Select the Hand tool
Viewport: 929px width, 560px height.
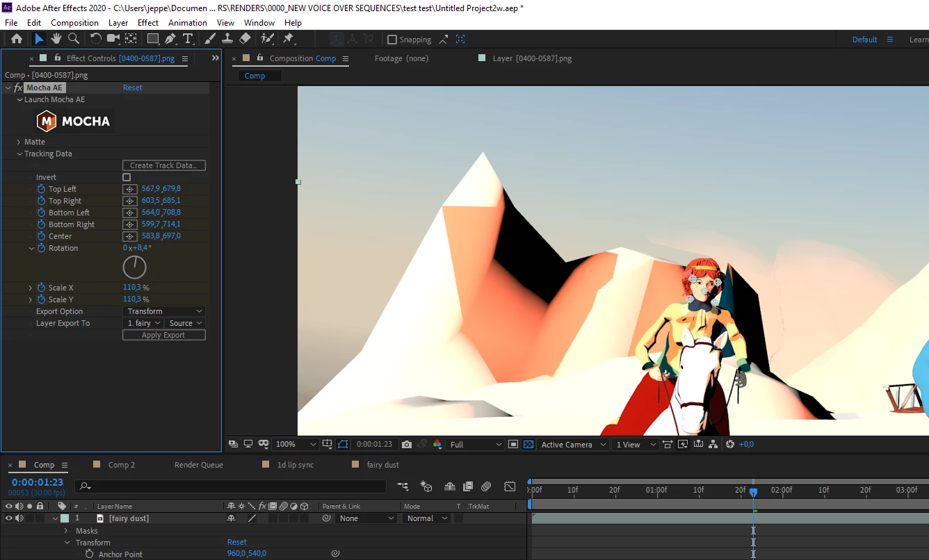(x=56, y=39)
